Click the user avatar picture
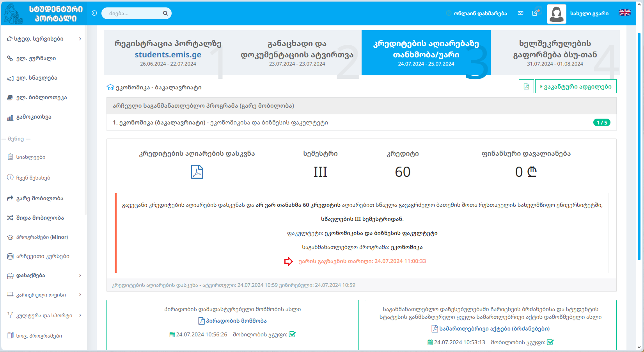 coord(556,14)
